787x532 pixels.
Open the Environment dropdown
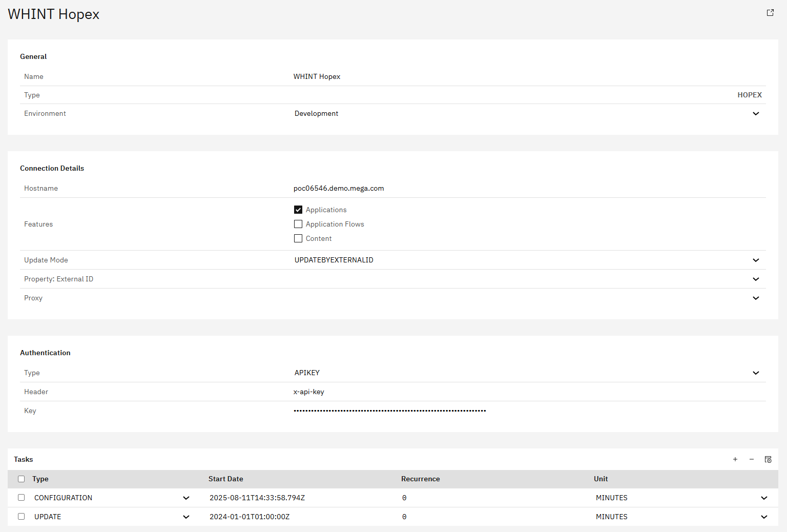pyautogui.click(x=528, y=113)
